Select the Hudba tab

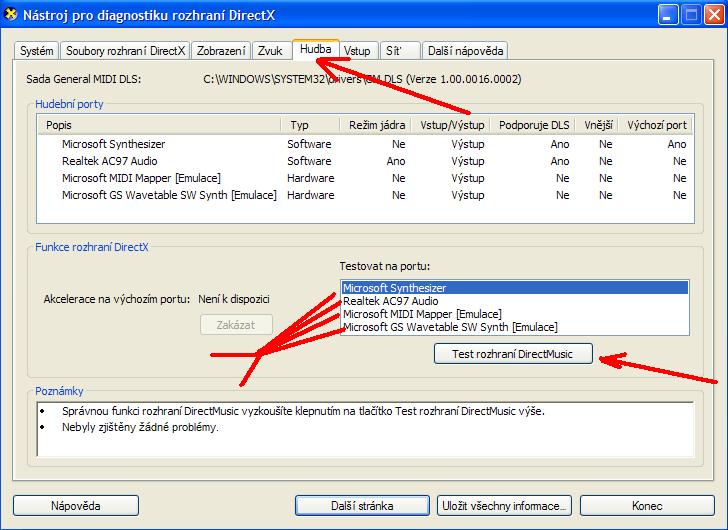tap(316, 49)
